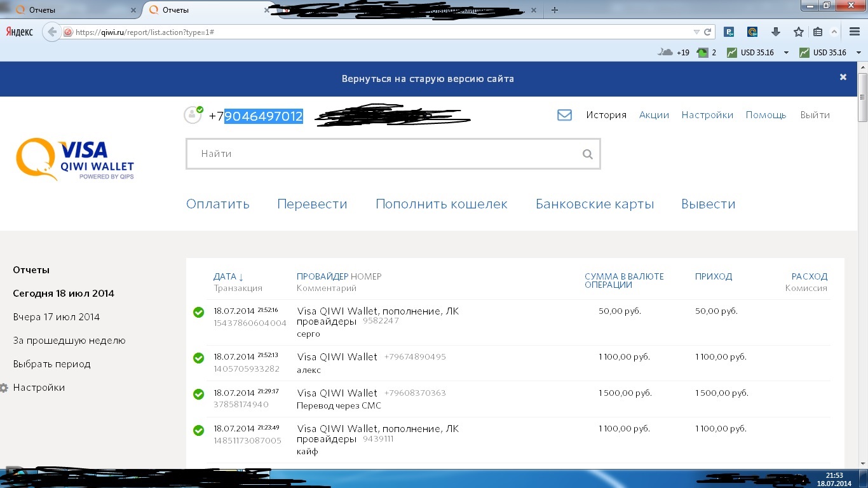Open the История menu item
This screenshot has height=488, width=868.
[606, 115]
